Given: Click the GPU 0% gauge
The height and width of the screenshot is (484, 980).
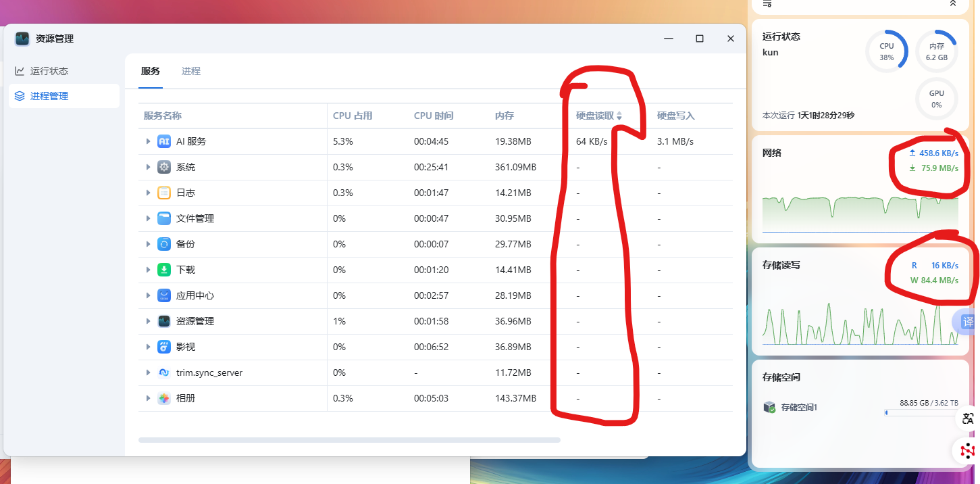Looking at the screenshot, I should (x=937, y=99).
